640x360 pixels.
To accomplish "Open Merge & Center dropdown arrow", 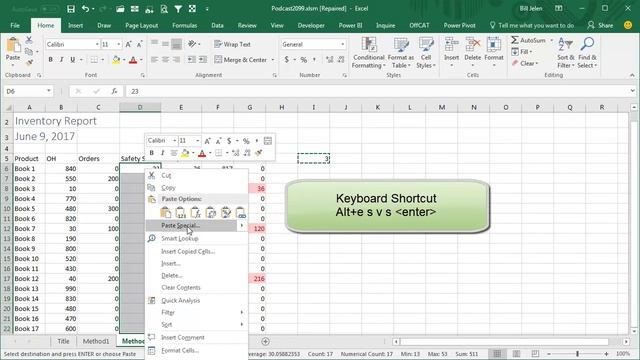I will [273, 60].
